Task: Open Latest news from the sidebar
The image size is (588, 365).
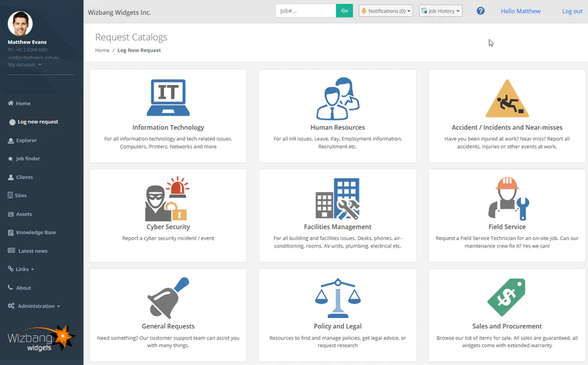Action: pyautogui.click(x=33, y=251)
